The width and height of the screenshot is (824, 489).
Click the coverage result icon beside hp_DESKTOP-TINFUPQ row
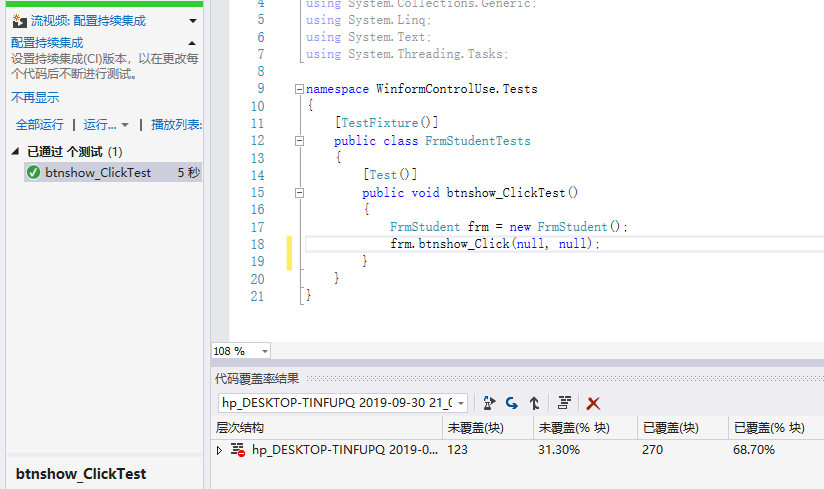coord(238,450)
